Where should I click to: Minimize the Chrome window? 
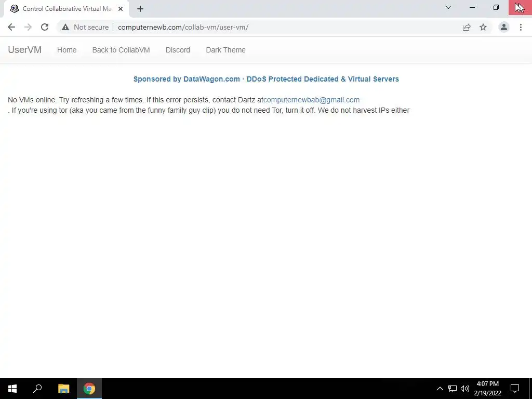pos(472,7)
